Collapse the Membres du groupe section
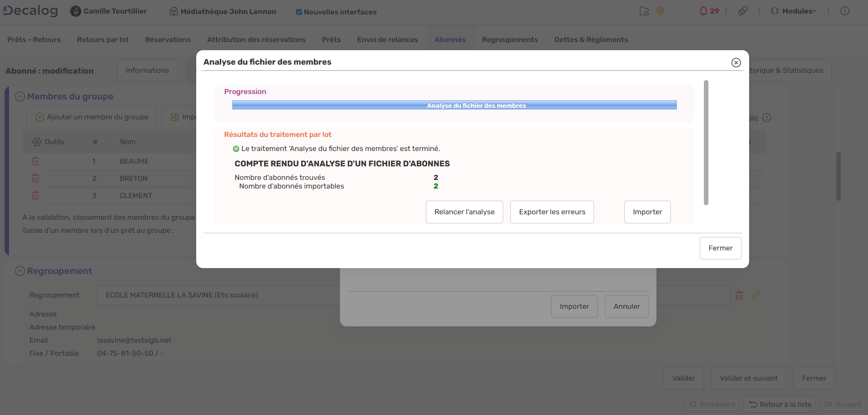This screenshot has width=868, height=415. [20, 97]
